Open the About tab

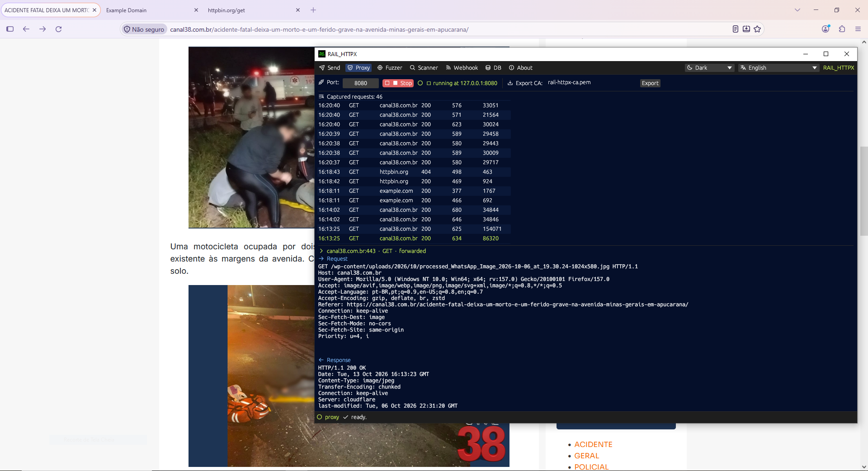[521, 68]
